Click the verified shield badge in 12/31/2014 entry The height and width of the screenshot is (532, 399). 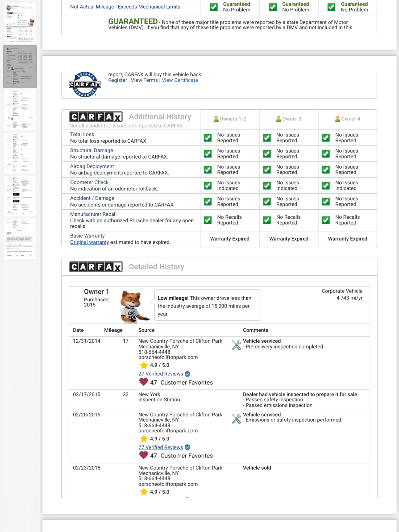pos(188,374)
